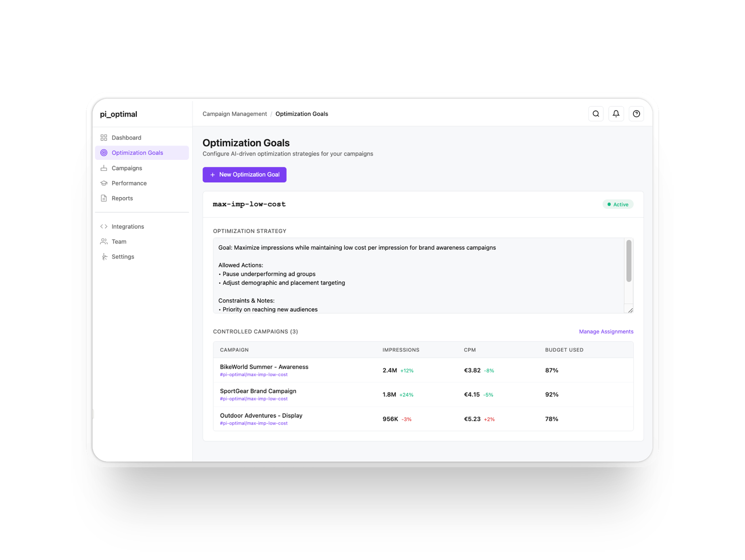Click the +24% impressions change
Viewport: 745px width, 560px height.
click(406, 395)
